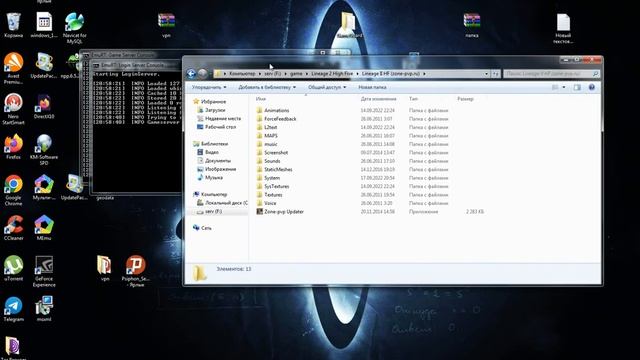The width and height of the screenshot is (640, 360).
Task: Launch Firefox from the desktop
Action: pyautogui.click(x=13, y=147)
